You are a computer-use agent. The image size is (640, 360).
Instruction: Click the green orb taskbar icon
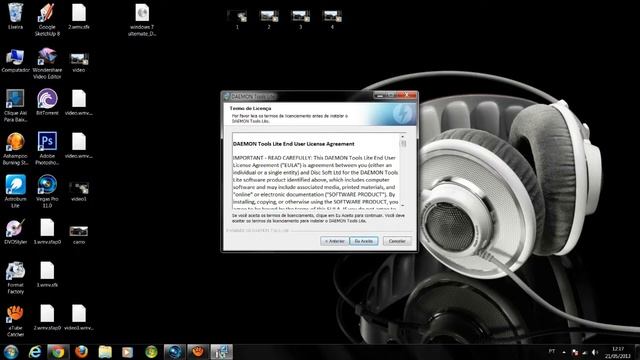pos(151,351)
